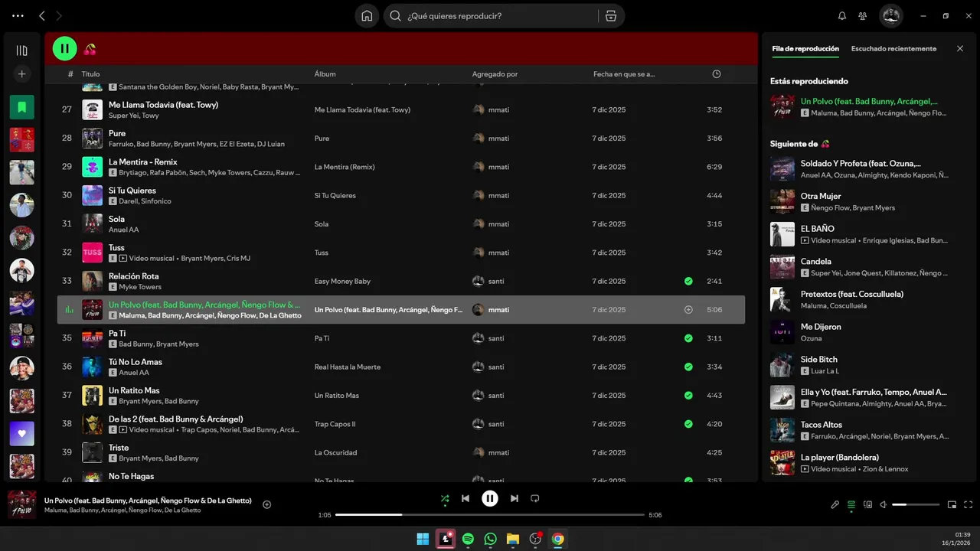Toggle saved checkmark for De las 2
The image size is (980, 551).
tap(688, 424)
